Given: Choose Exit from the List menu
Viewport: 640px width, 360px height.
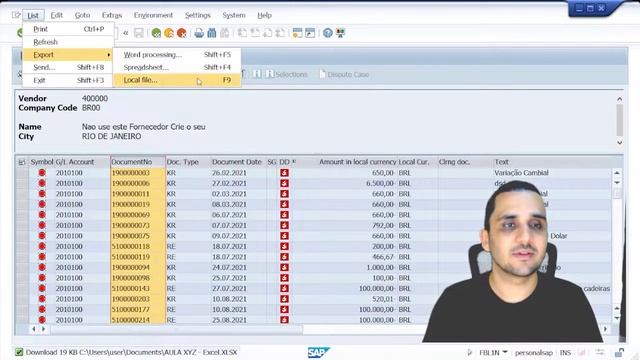Looking at the screenshot, I should click(x=68, y=80).
